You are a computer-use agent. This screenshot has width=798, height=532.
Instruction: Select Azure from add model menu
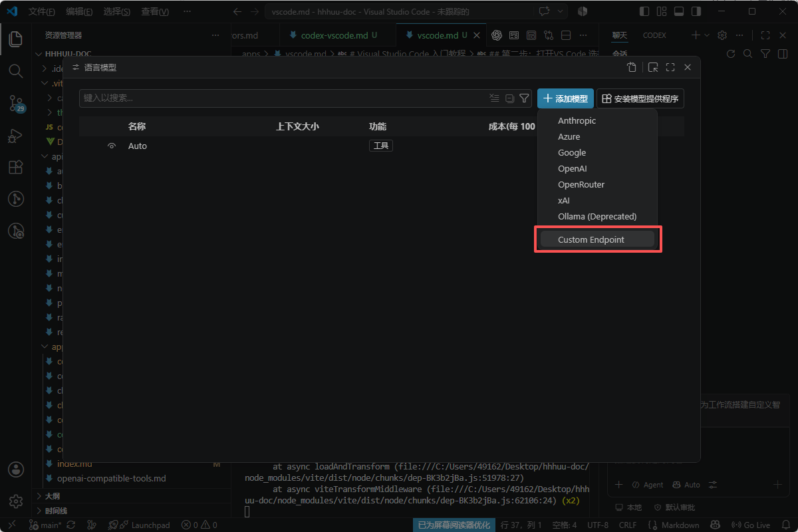[597, 136]
